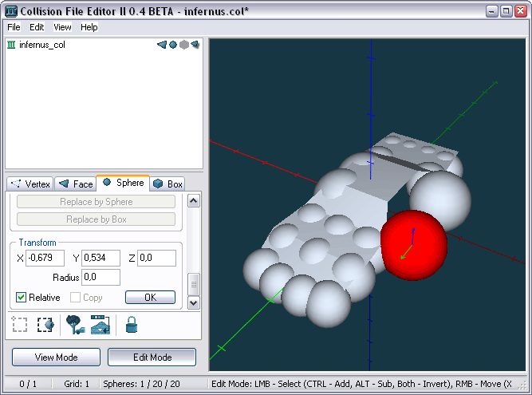Switch to View Mode

pos(56,357)
